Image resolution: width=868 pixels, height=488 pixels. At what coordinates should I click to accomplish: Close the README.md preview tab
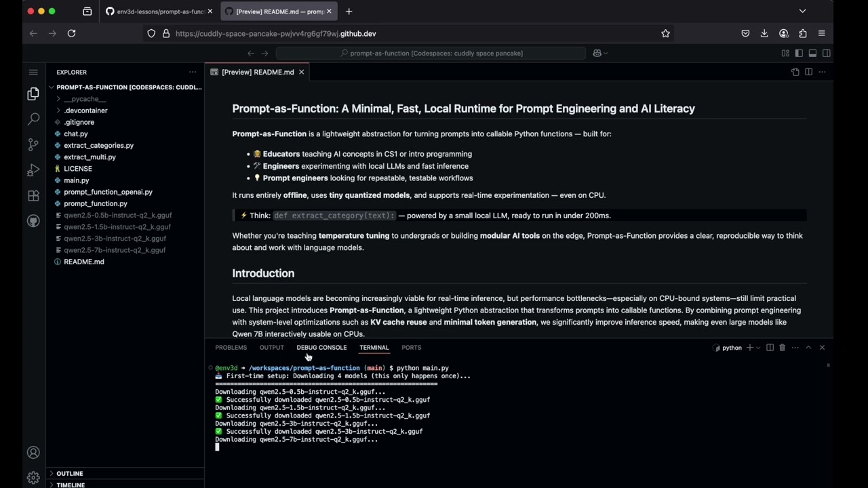click(x=301, y=72)
